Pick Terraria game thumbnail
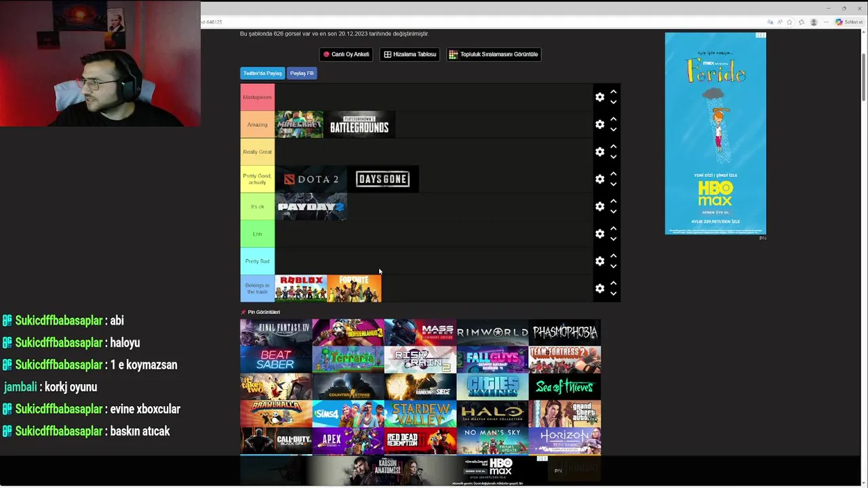The width and height of the screenshot is (868, 488). coord(348,360)
